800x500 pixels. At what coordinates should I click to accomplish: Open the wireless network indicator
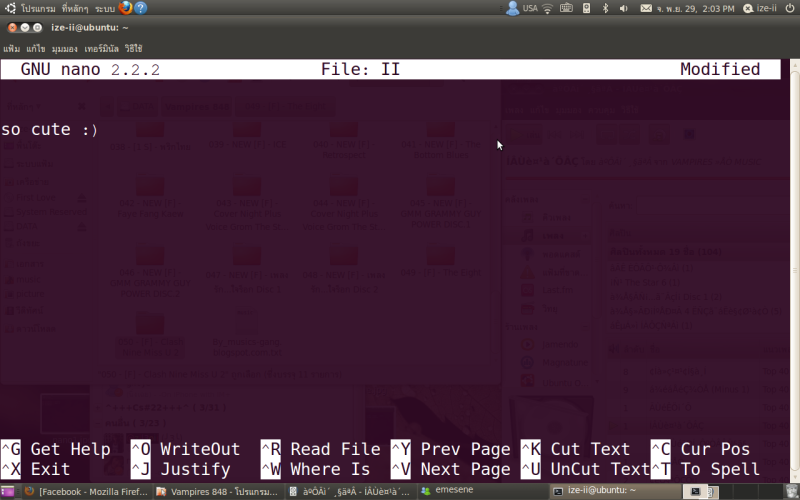(547, 8)
